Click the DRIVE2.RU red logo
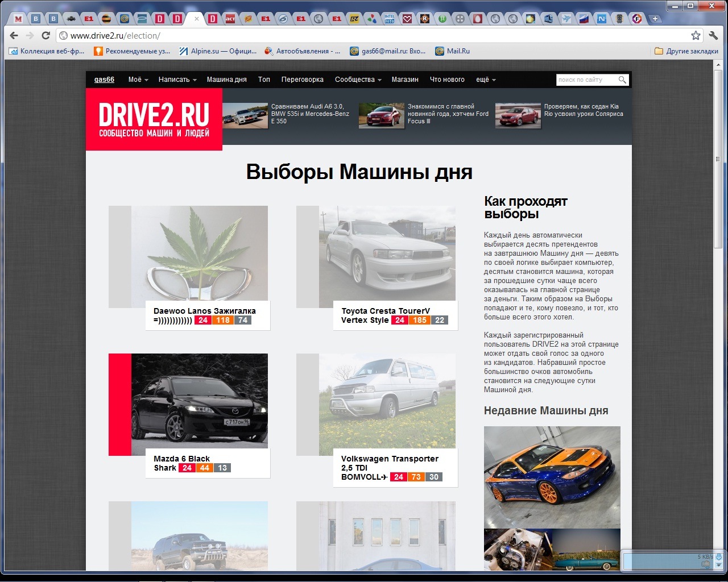Viewport: 728px width, 582px height. click(x=154, y=119)
